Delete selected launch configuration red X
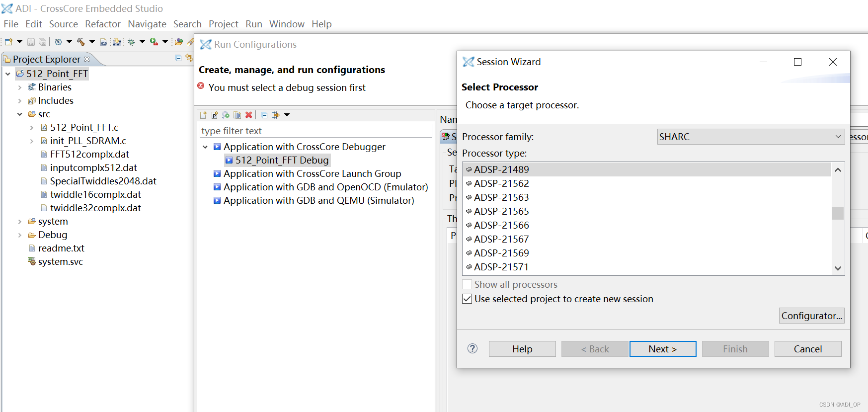The height and width of the screenshot is (412, 868). tap(248, 115)
